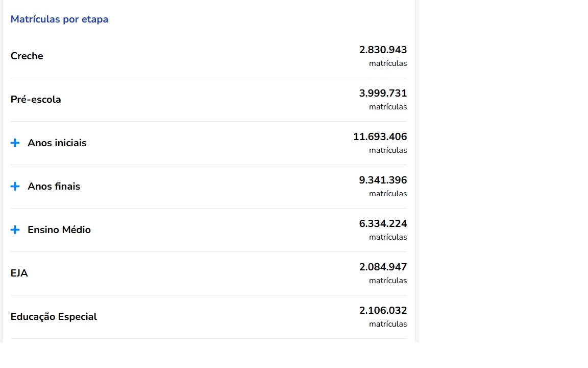Click the Ensino Médio label
This screenshot has height=368, width=588.
tap(59, 230)
